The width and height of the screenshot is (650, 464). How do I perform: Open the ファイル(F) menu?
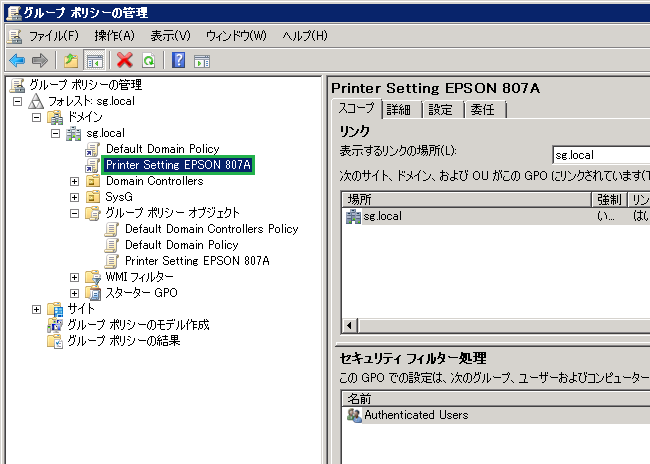click(53, 36)
